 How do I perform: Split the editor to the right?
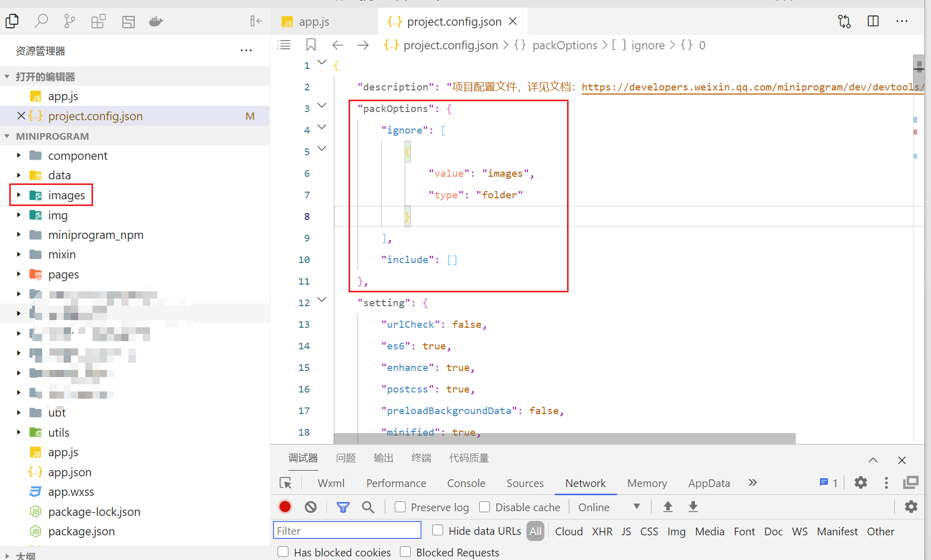[x=873, y=21]
